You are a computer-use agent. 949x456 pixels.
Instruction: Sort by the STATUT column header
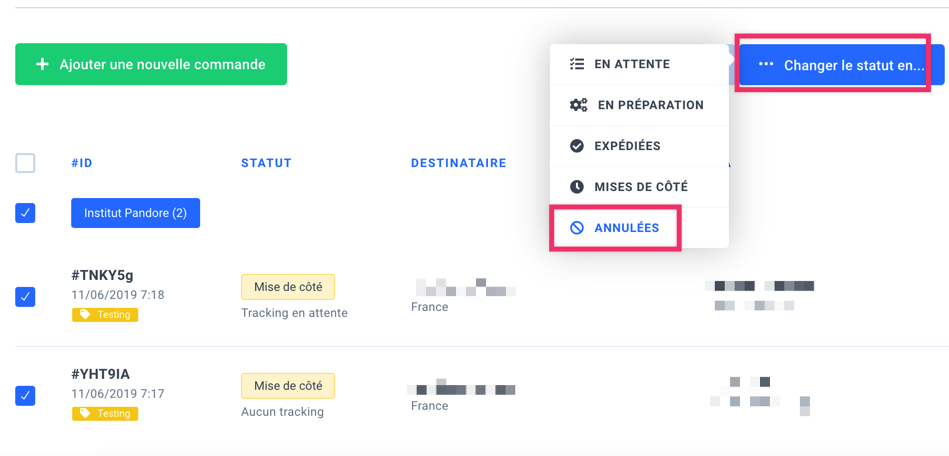(266, 163)
